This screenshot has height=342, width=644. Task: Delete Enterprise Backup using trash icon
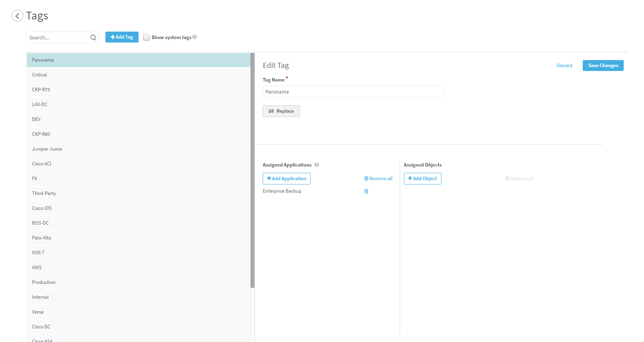pos(366,191)
